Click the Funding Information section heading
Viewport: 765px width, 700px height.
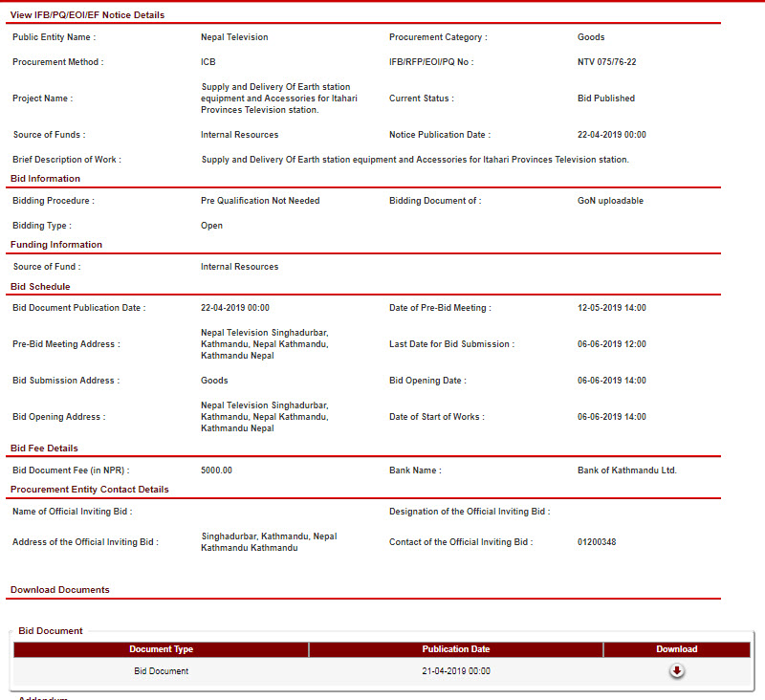click(55, 245)
